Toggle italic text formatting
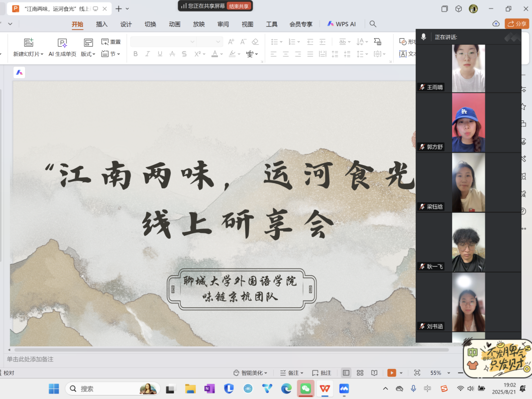This screenshot has width=532, height=399. tap(148, 54)
